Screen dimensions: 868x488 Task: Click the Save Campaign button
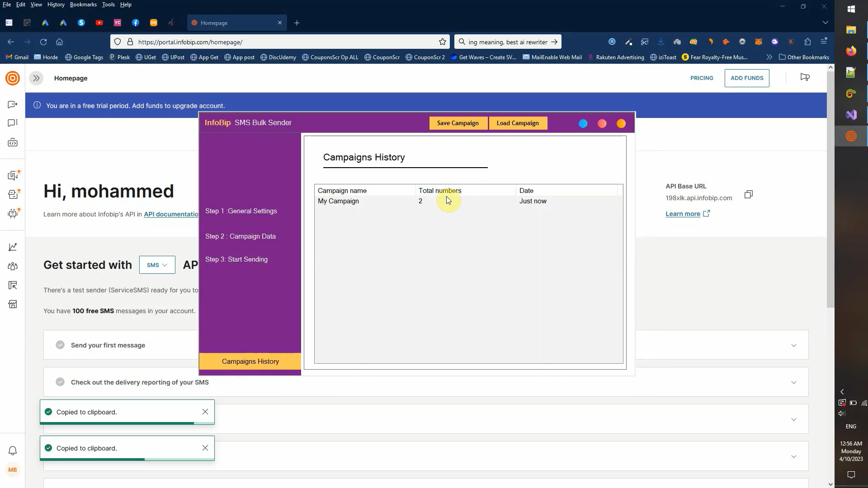(458, 123)
